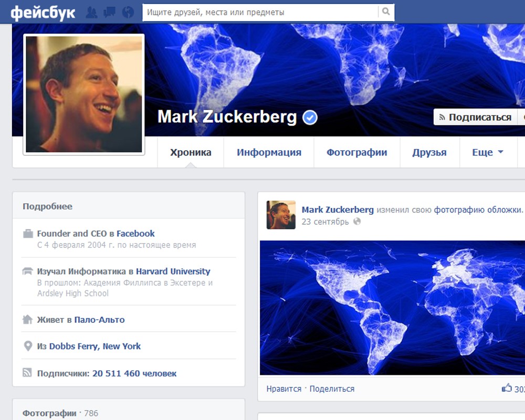Click the thumbs-up likes icon under the post
The height and width of the screenshot is (420, 525).
[x=507, y=388]
